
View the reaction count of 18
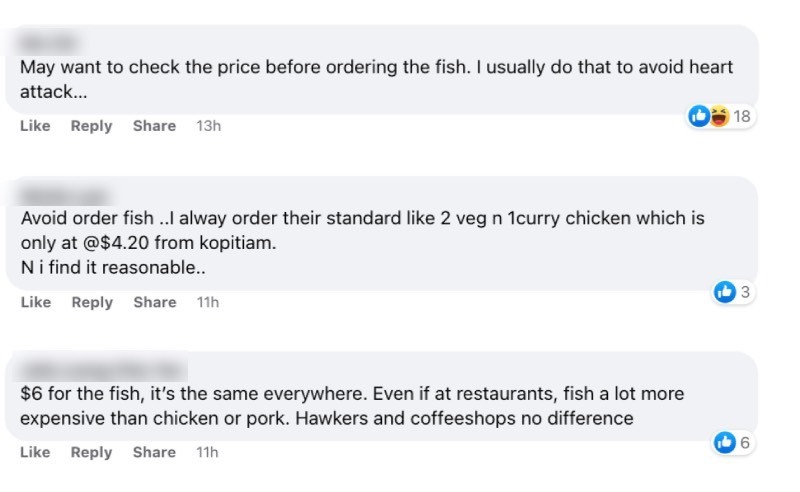[x=742, y=117]
